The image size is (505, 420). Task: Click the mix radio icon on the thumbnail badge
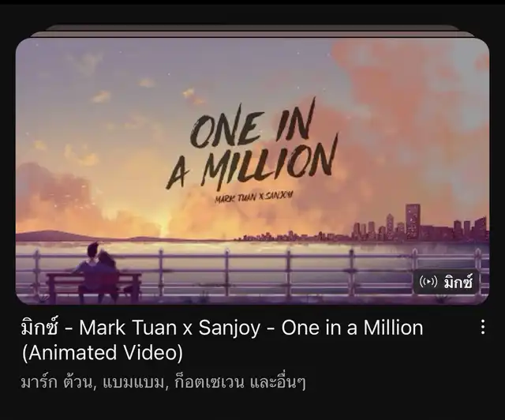coord(428,282)
